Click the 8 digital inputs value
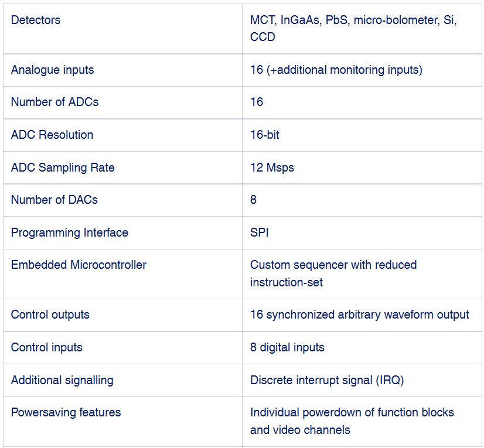Screen dimensions: 484x448 click(x=287, y=347)
